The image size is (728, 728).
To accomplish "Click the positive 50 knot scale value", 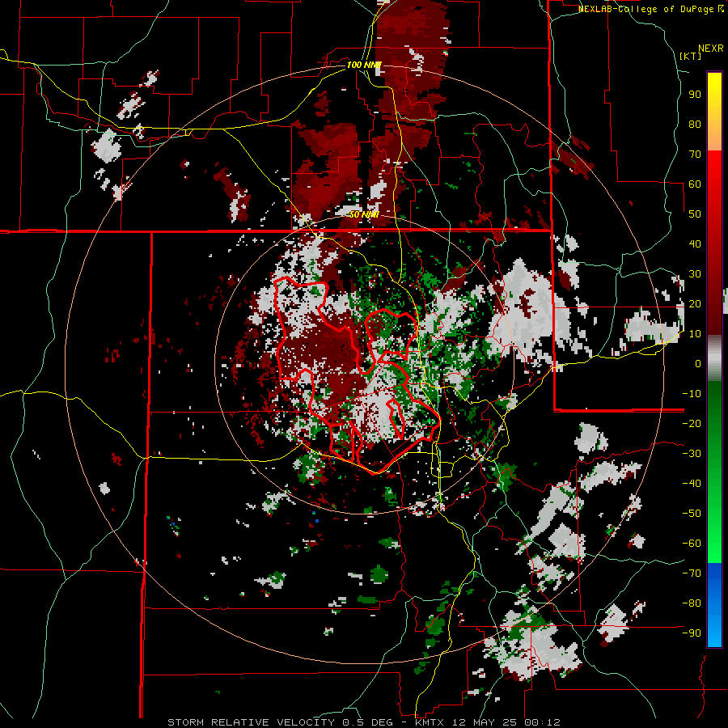I will coord(695,214).
